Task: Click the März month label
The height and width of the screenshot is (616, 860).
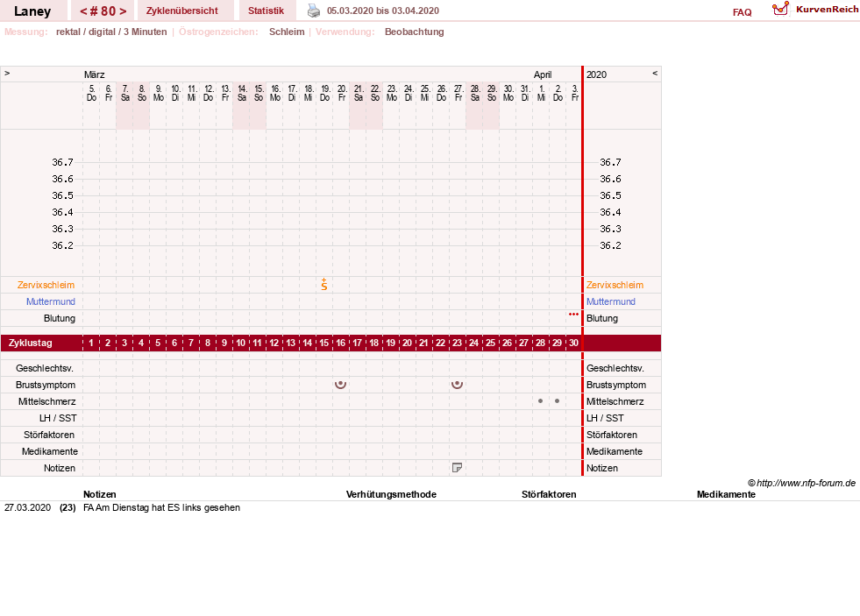Action: point(95,74)
